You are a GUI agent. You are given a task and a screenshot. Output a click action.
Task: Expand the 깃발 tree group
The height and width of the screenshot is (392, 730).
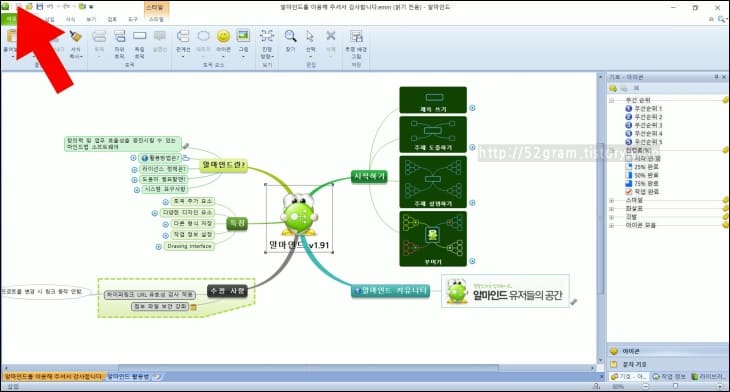[612, 216]
